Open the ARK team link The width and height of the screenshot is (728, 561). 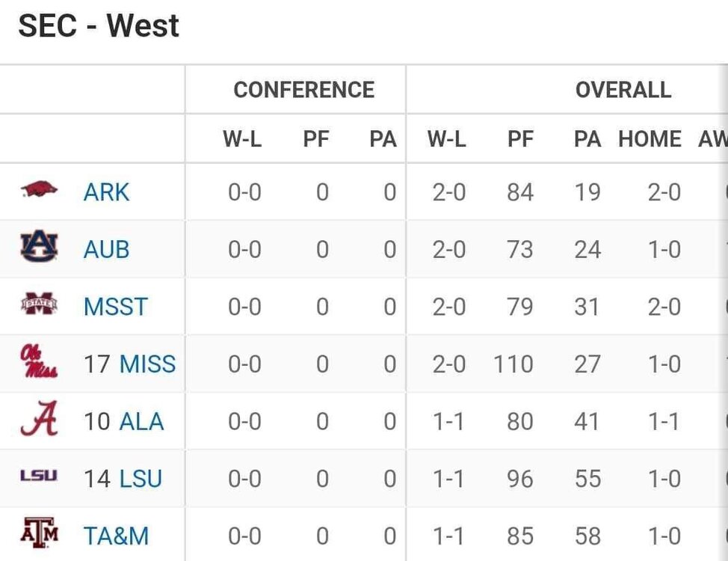(x=106, y=192)
